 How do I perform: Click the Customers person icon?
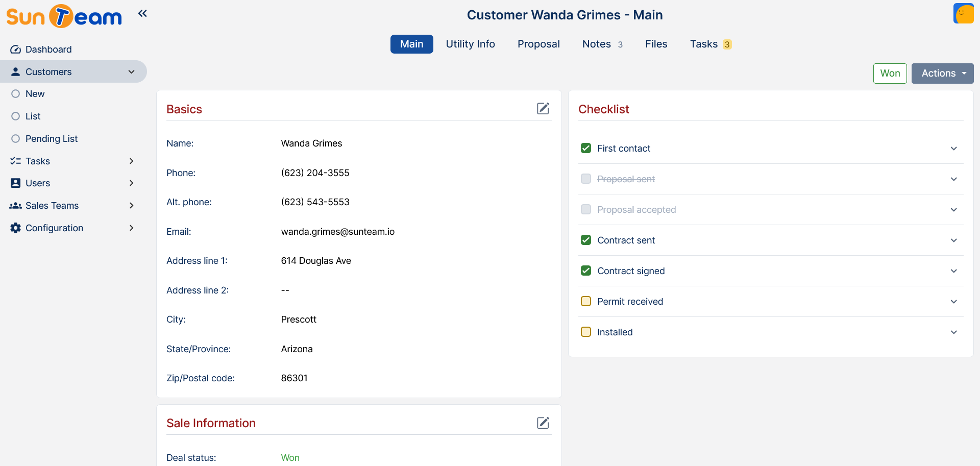point(15,71)
